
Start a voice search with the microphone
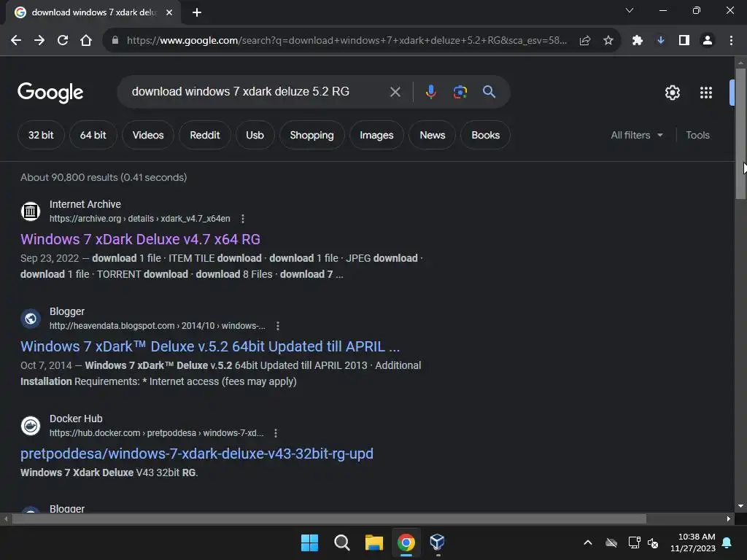tap(430, 92)
